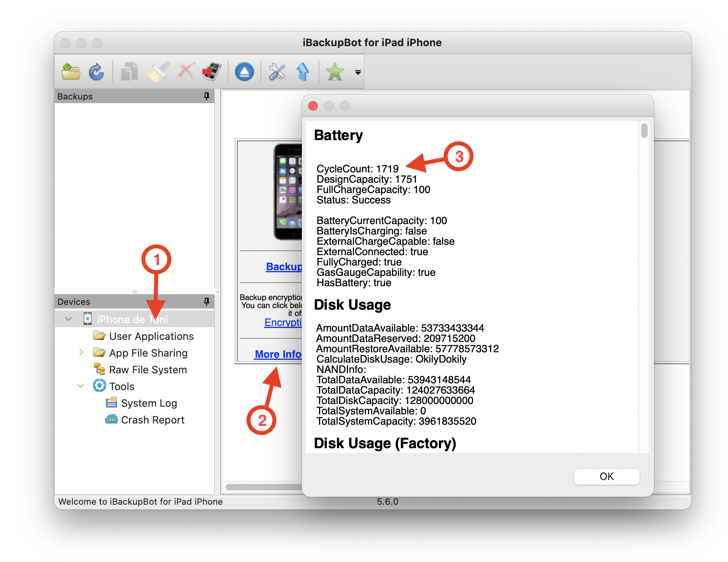This screenshot has width=728, height=562.
Task: Click BatteryCurrentCapacity: 100 text
Action: coord(382,221)
